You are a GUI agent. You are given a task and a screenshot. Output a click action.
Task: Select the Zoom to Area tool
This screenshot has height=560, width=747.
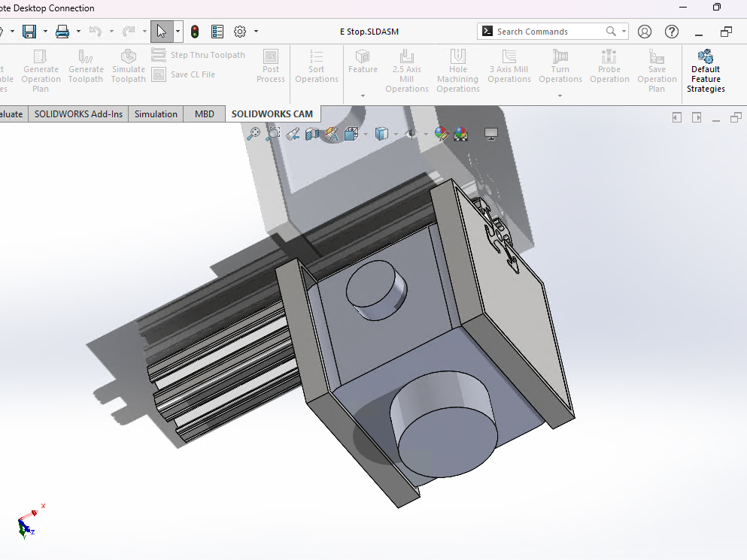(x=273, y=134)
